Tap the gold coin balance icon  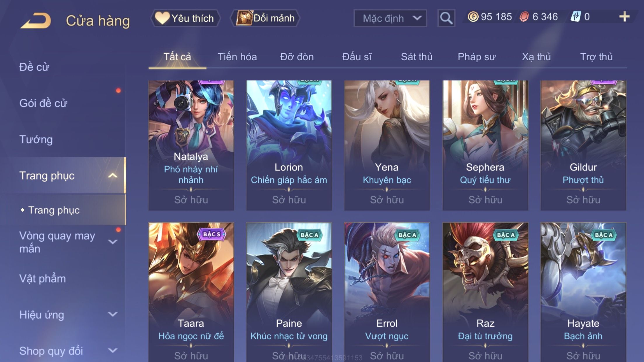tap(473, 17)
